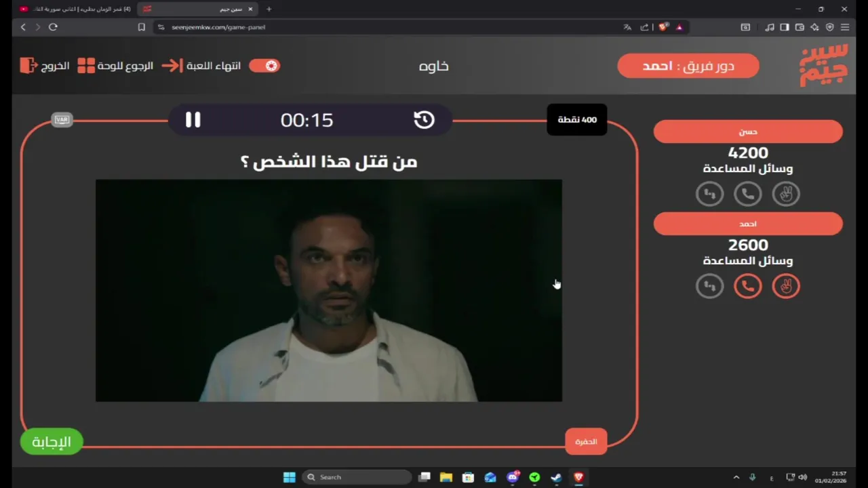Open the Windows Start menu
The height and width of the screenshot is (488, 868).
(x=289, y=477)
